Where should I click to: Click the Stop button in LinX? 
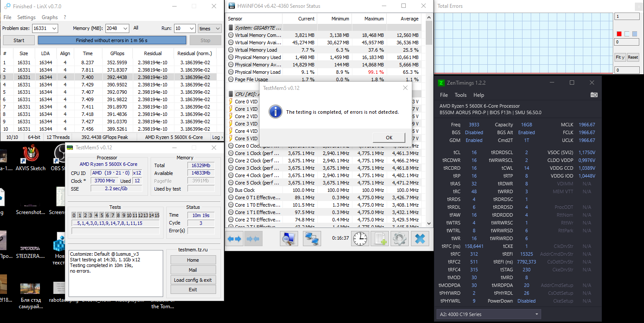[205, 40]
